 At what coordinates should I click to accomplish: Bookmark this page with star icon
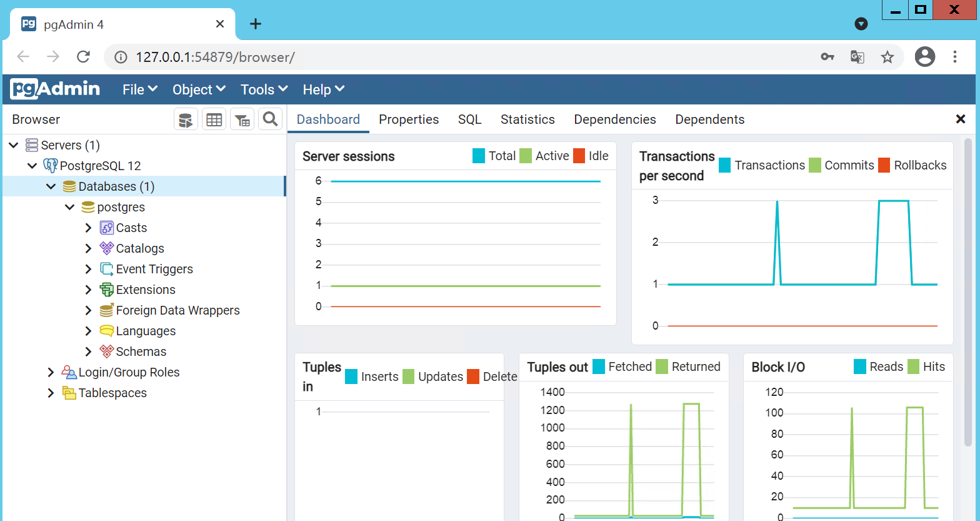(x=887, y=57)
